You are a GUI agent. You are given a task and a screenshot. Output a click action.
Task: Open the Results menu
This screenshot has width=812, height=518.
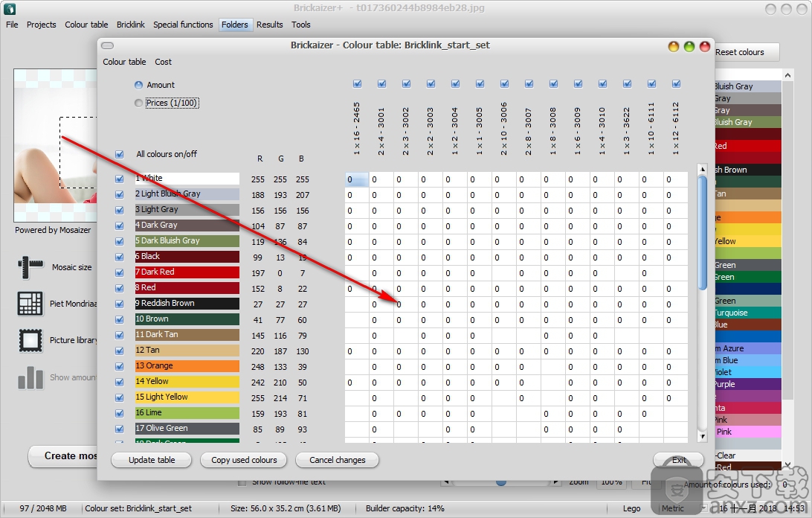270,25
